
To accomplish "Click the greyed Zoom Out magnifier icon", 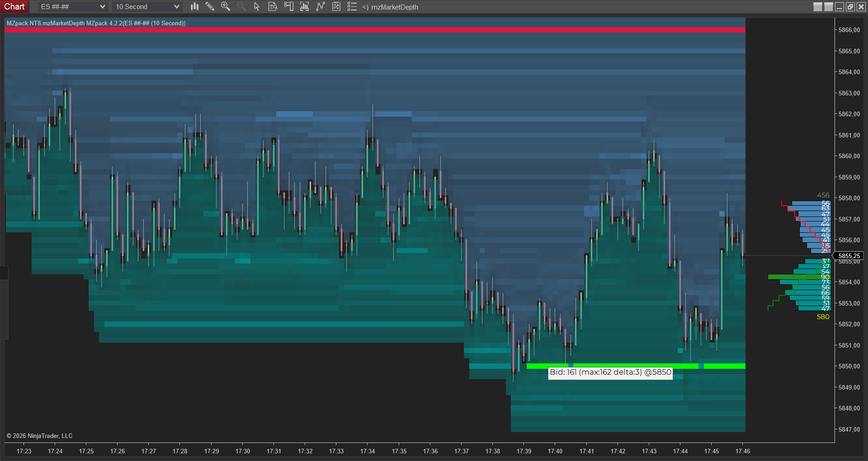I will pos(241,6).
